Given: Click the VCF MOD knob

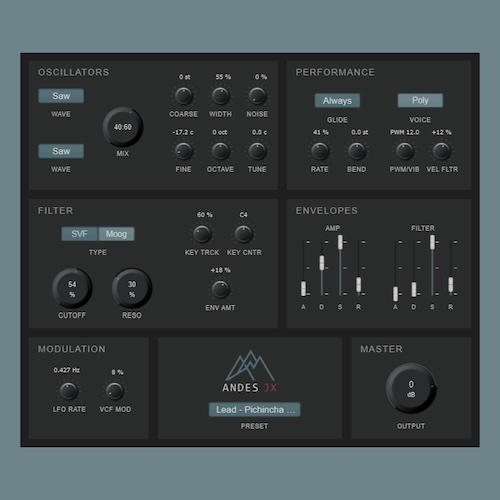Looking at the screenshot, I should pos(115,391).
